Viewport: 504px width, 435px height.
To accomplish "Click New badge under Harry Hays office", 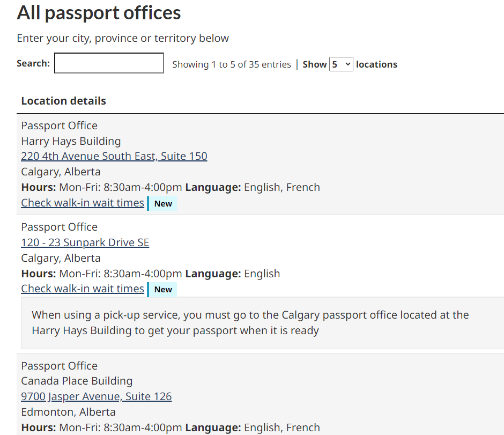I will coord(163,204).
